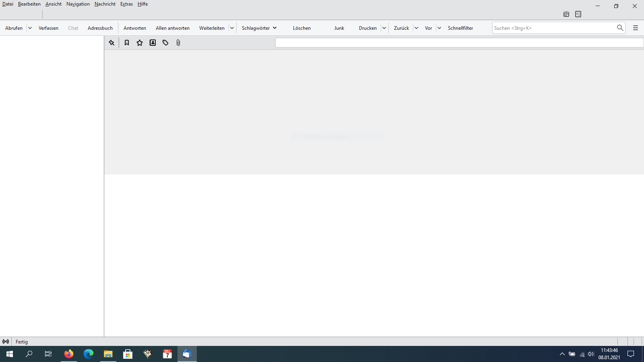Expand the Weiterleiten dropdown arrow
Screen dimensions: 644x362
[232, 28]
